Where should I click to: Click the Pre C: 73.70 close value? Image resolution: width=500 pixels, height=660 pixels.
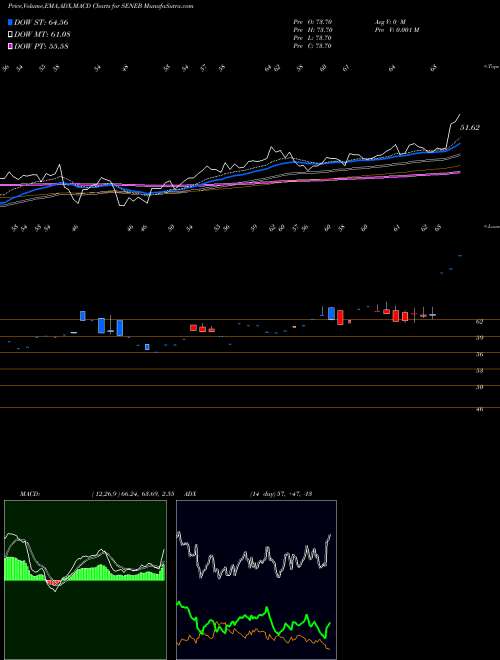coord(313,46)
